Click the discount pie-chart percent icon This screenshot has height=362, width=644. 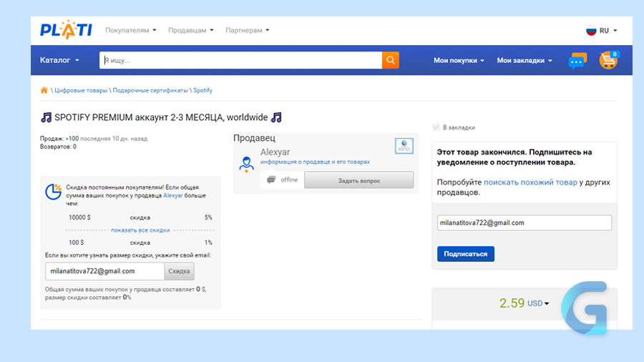(x=54, y=192)
